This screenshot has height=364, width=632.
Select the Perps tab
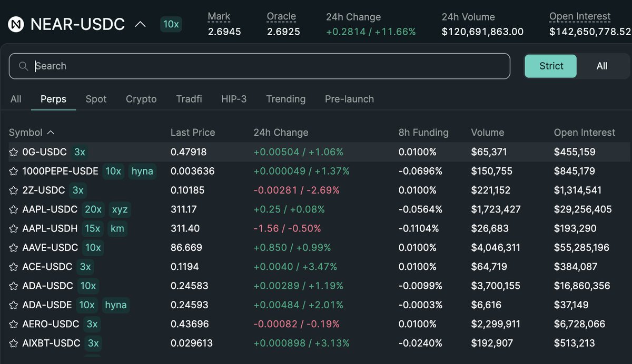click(54, 99)
